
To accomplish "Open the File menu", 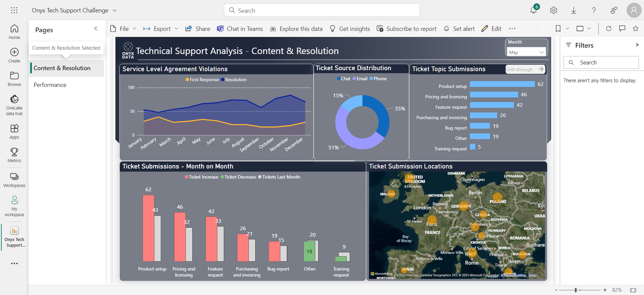I will tap(123, 29).
